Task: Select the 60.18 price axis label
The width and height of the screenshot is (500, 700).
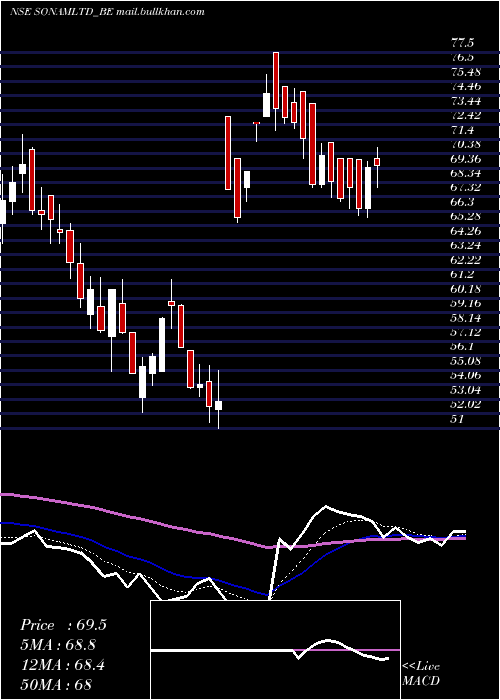Action: pos(465,289)
